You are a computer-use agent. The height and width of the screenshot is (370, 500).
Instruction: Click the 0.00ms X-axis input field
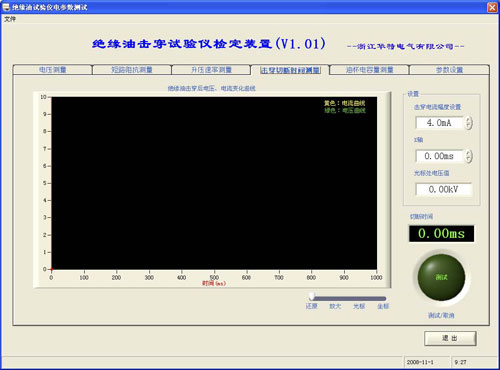[x=439, y=156]
